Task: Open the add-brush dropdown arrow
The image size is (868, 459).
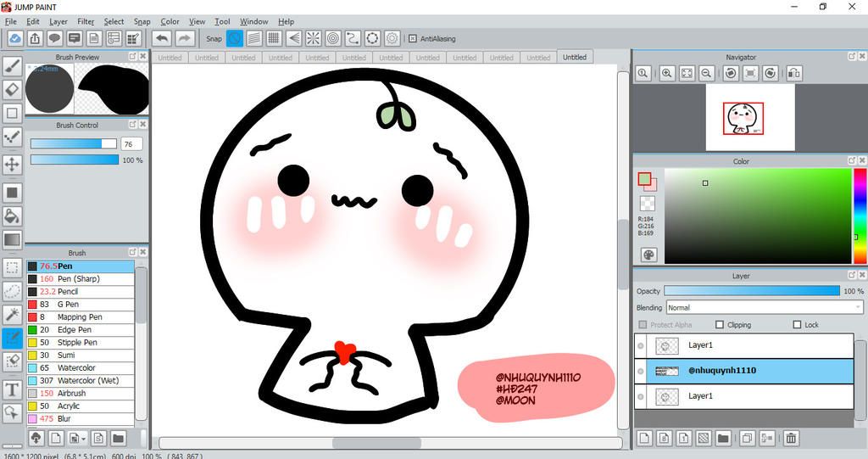Action: pos(83,439)
